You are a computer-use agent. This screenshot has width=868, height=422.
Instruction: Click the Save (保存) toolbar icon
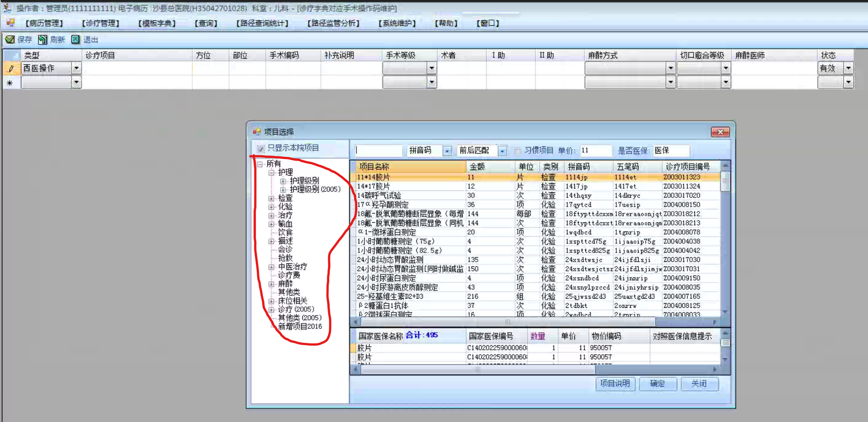pos(10,39)
